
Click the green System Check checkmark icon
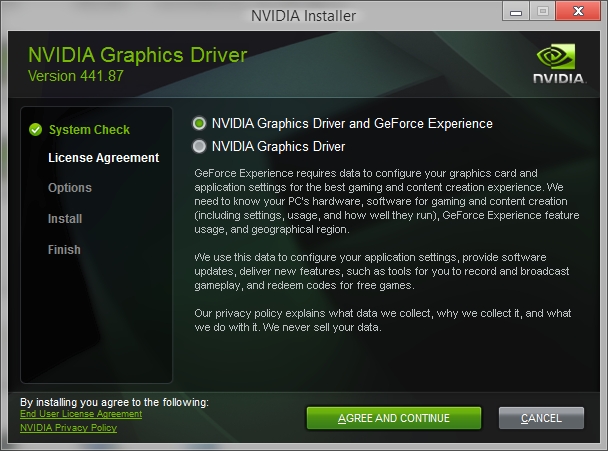tap(35, 130)
